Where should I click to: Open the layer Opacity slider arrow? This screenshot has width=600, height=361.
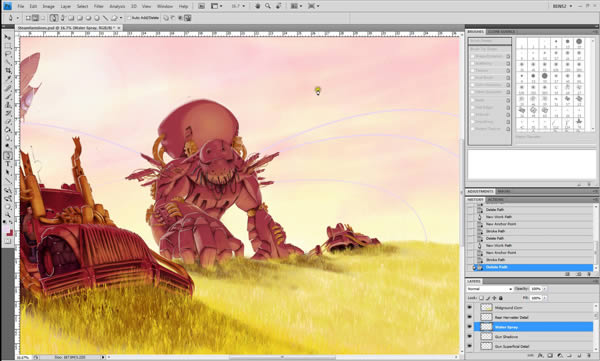(x=545, y=289)
